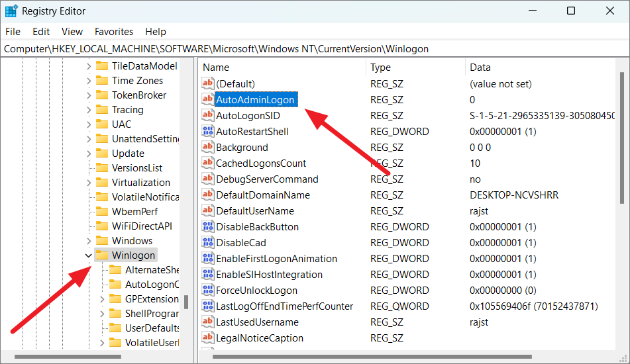Click the string icon beside CachedLogonsCount
The width and height of the screenshot is (630, 364).
[x=208, y=163]
